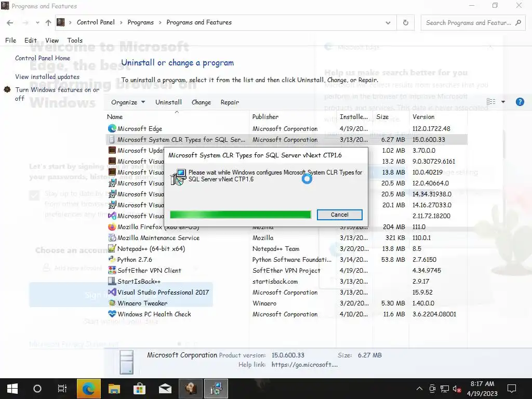Open the File menu

[x=10, y=40]
